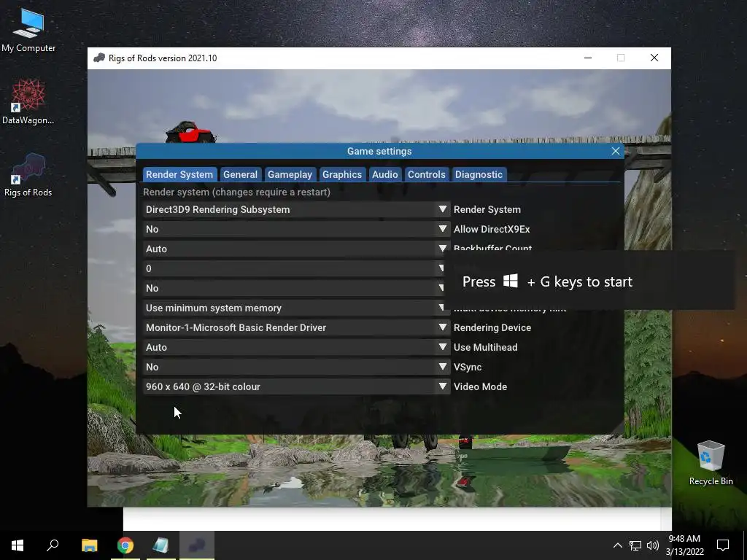The image size is (747, 560).
Task: Click the Rigs of Rods title bar logo
Action: click(99, 58)
